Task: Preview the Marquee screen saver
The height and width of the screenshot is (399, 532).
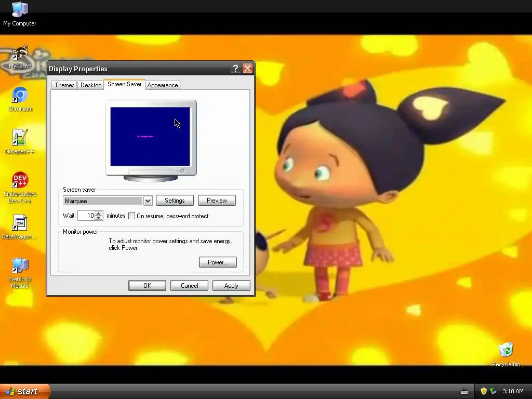Action: tap(217, 201)
